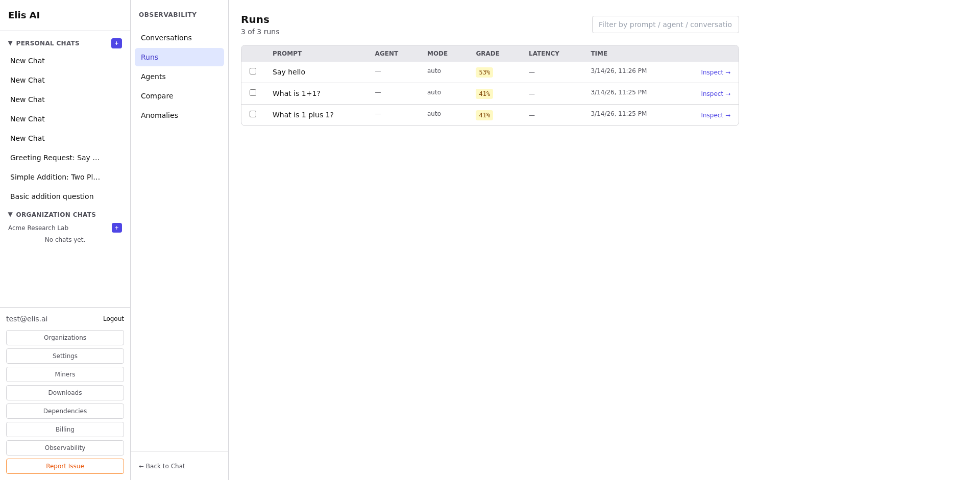The image size is (980, 480).
Task: Click the plus icon beside Acme Research Lab
Action: click(116, 228)
